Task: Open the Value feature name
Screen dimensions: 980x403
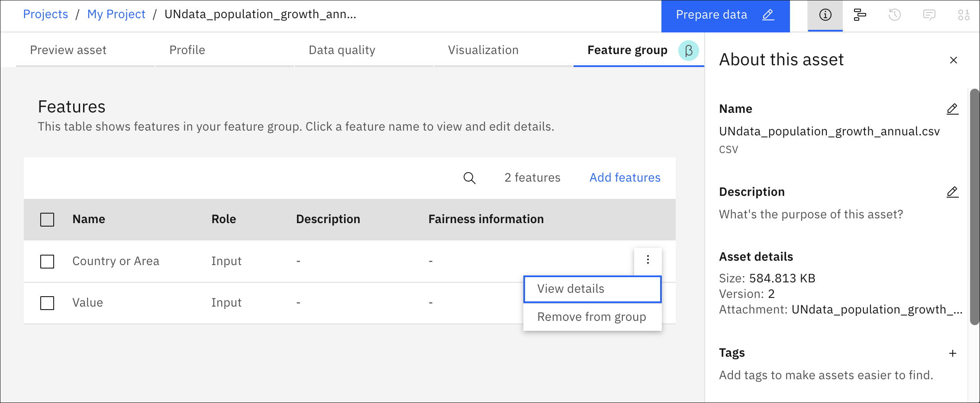Action: [x=87, y=303]
